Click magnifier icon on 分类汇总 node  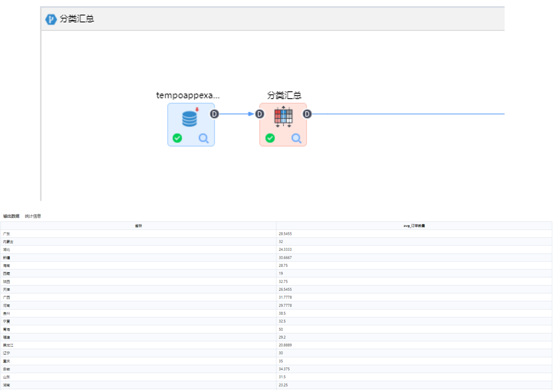(296, 138)
